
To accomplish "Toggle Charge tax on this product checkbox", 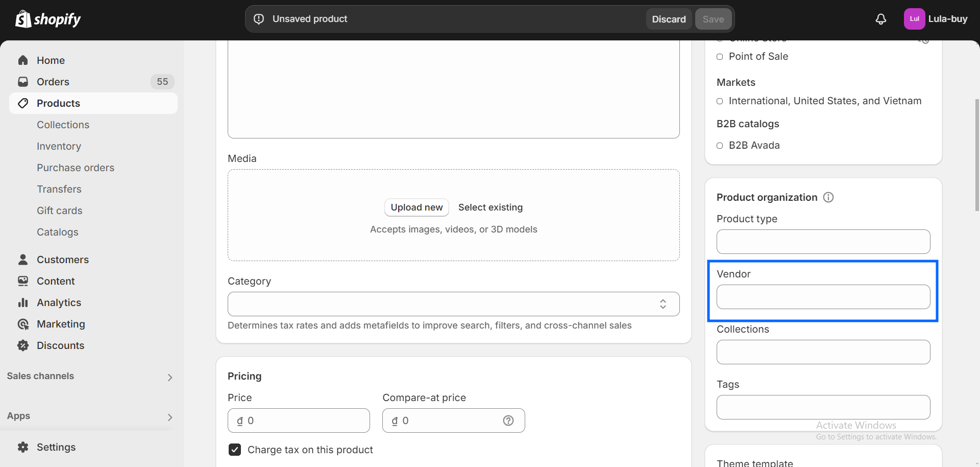I will pos(235,450).
